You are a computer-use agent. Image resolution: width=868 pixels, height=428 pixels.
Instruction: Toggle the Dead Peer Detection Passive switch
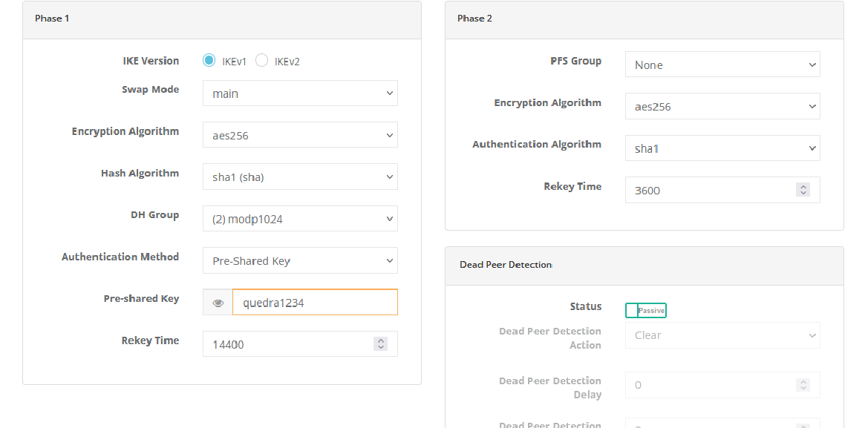pos(645,310)
